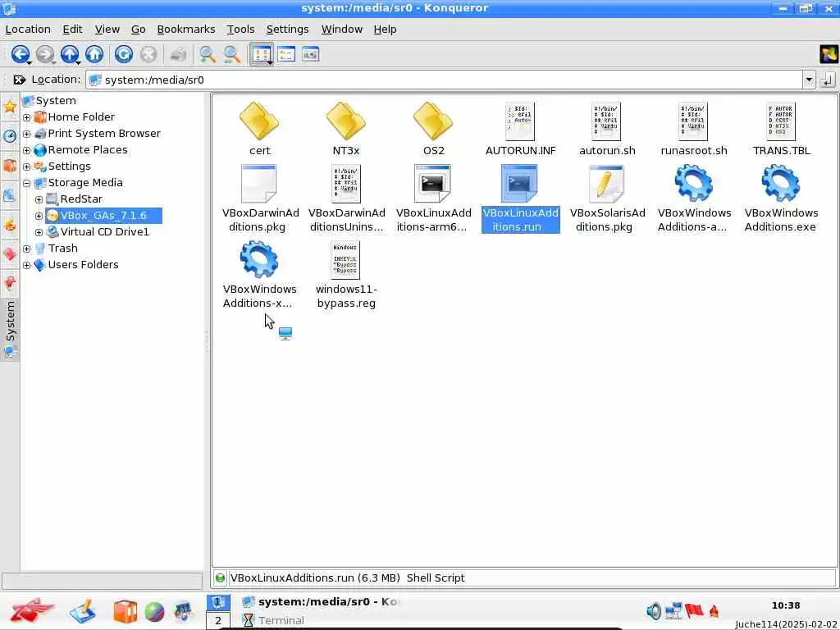Click the Stop loading icon
840x630 pixels.
tap(148, 54)
